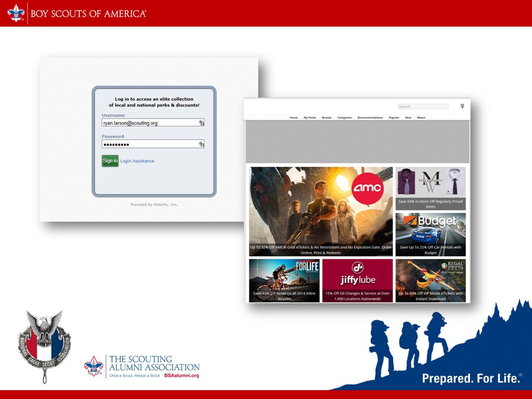Image resolution: width=532 pixels, height=399 pixels.
Task: Open the Home menu item
Action: 294,117
